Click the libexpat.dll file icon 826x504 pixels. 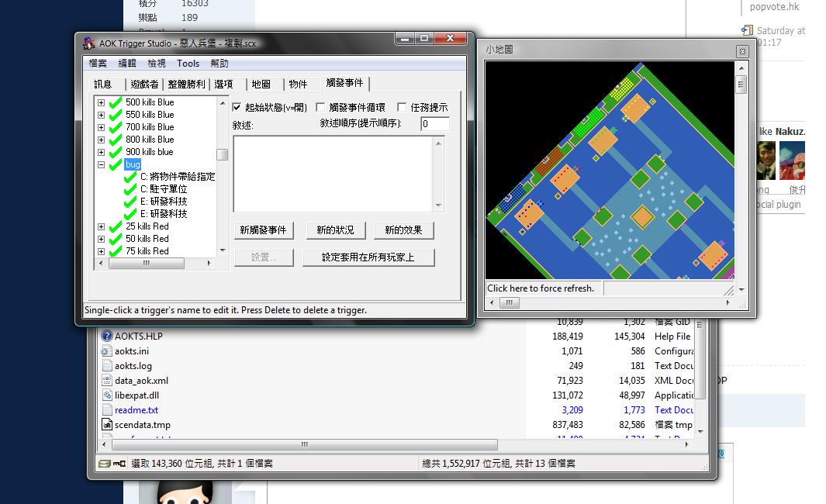click(107, 395)
